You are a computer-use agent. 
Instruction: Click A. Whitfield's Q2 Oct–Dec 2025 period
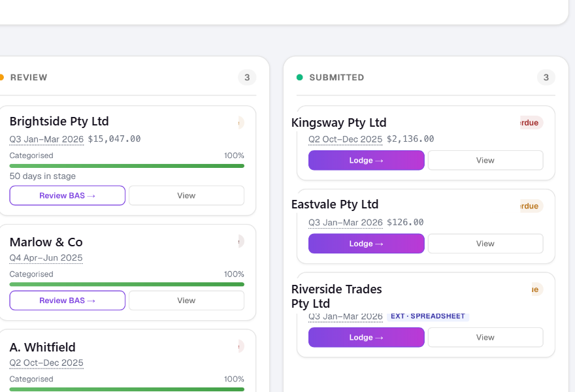pos(46,363)
